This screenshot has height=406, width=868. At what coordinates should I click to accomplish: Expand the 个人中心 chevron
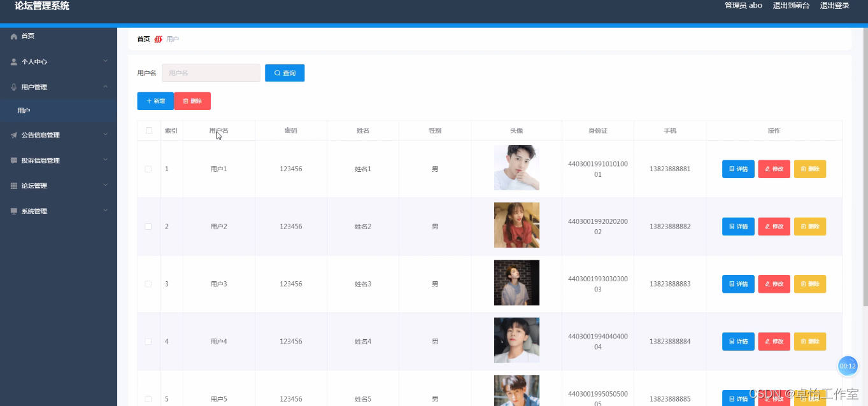pos(106,61)
